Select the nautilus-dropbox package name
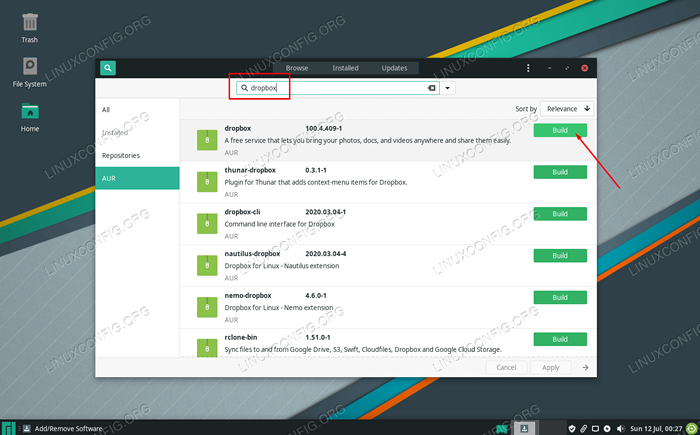 tap(252, 254)
